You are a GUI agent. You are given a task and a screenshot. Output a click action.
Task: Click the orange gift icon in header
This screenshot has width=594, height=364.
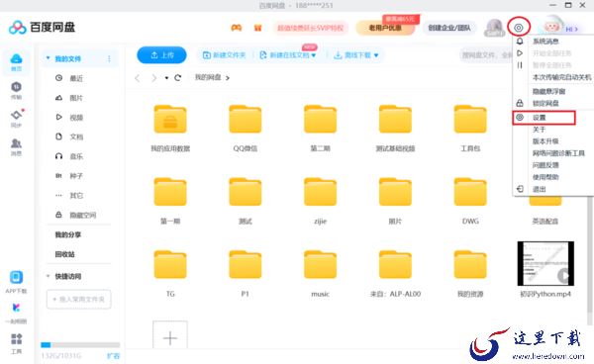pyautogui.click(x=257, y=28)
